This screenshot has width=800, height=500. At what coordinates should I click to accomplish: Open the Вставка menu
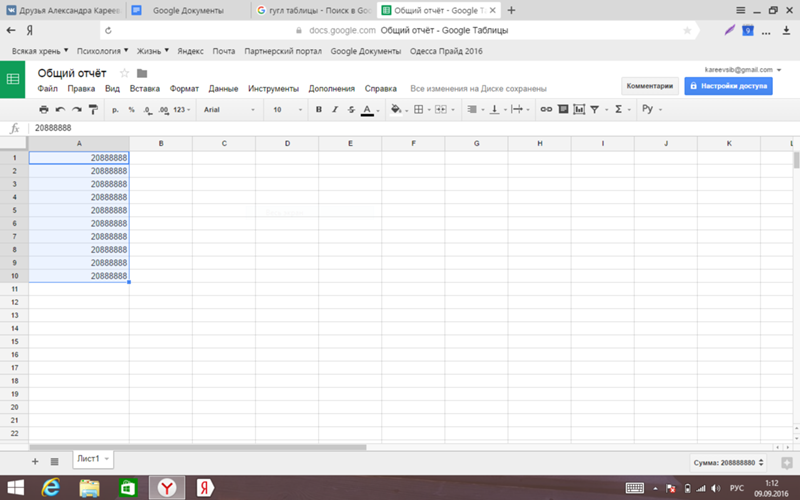(x=144, y=88)
